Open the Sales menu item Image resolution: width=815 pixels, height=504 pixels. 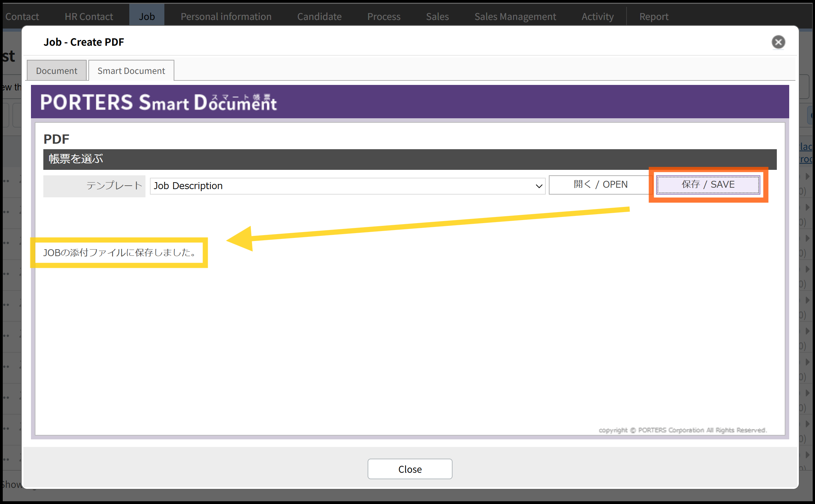tap(437, 17)
